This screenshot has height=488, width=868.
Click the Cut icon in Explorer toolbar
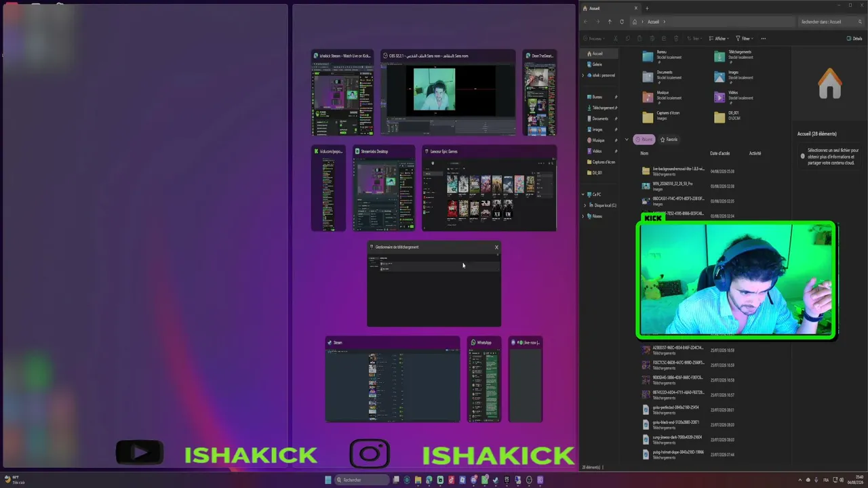[615, 39]
